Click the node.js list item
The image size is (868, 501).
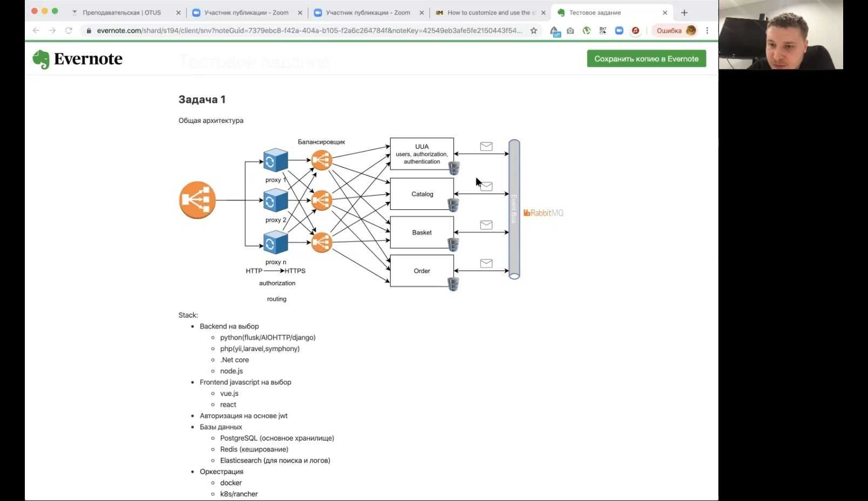(x=232, y=371)
